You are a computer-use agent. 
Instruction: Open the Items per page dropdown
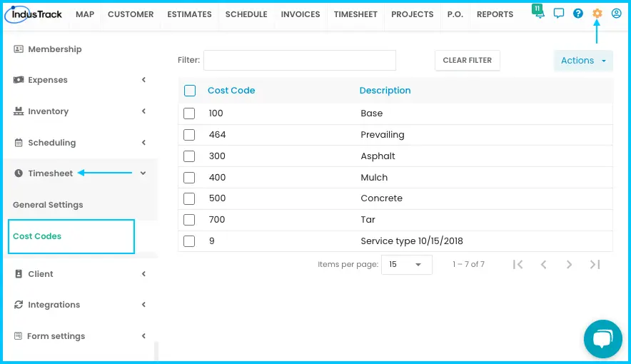tap(406, 264)
